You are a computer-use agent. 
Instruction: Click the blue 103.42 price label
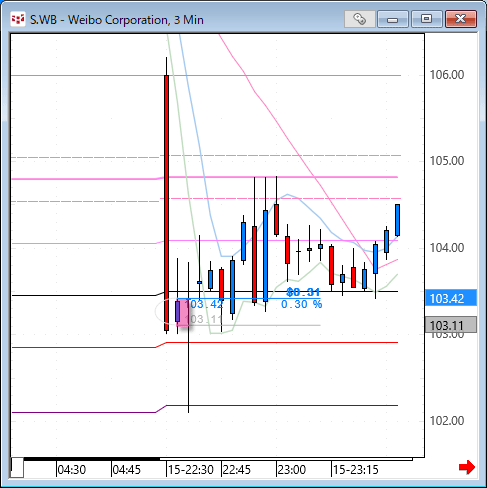pos(451,298)
